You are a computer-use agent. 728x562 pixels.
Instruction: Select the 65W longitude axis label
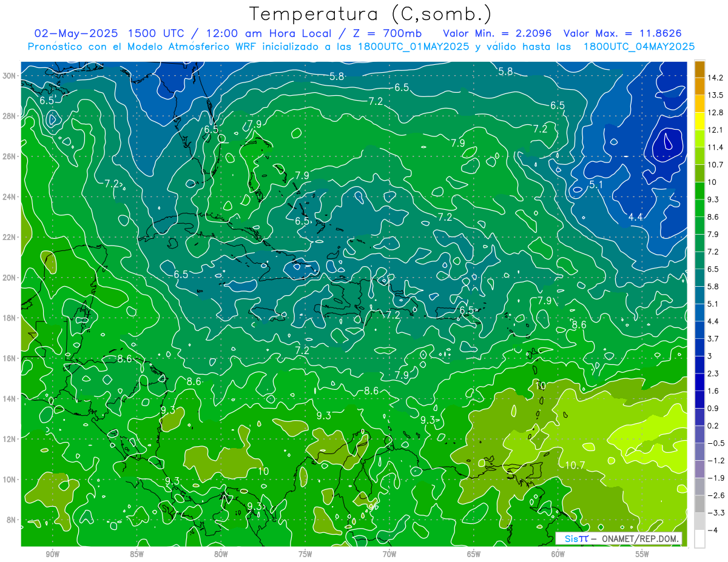click(474, 554)
